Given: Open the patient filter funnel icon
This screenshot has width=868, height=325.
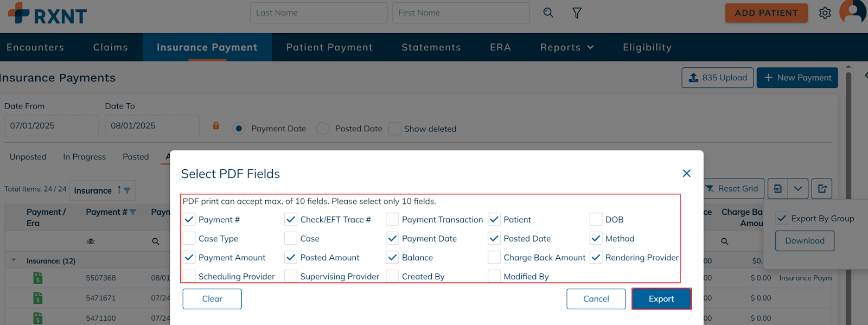Looking at the screenshot, I should [x=577, y=12].
